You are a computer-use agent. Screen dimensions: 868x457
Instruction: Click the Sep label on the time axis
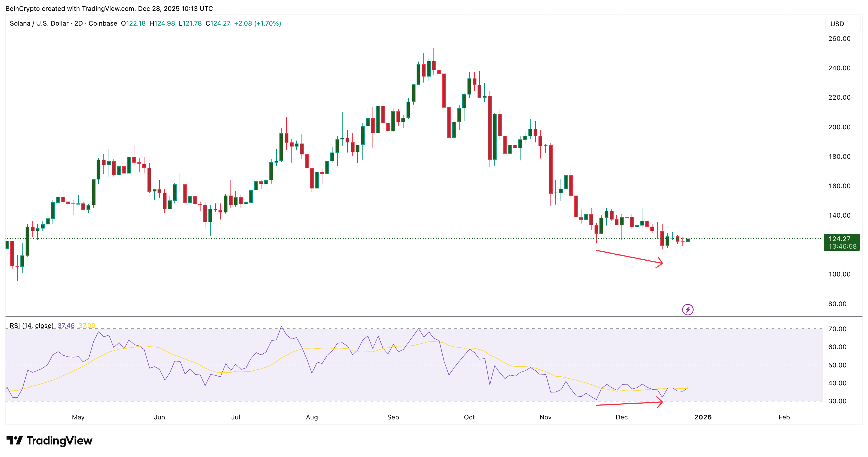coord(393,417)
